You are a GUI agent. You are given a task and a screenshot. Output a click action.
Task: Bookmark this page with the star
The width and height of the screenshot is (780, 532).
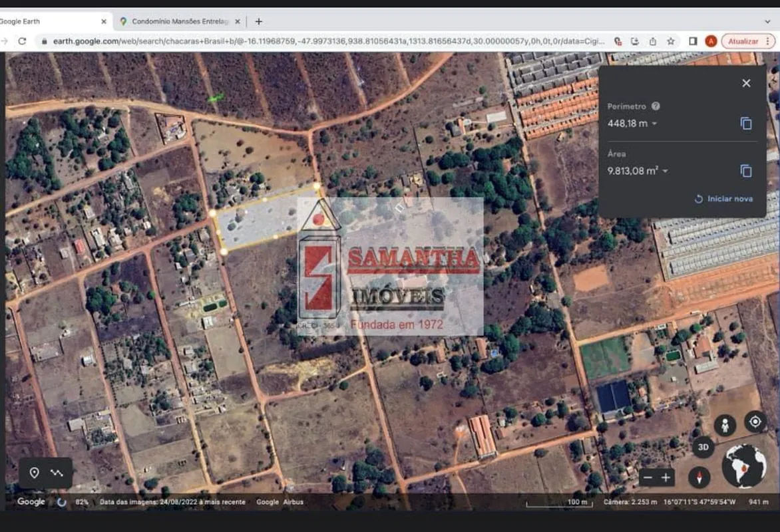coord(670,41)
